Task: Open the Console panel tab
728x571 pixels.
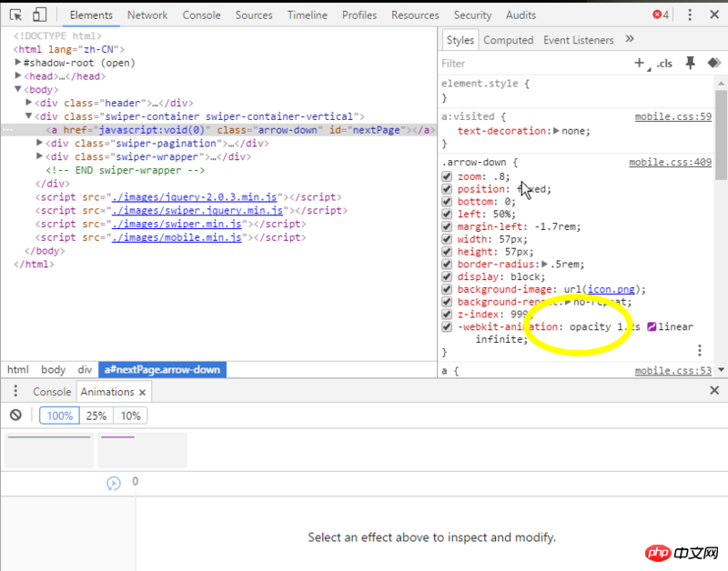Action: pyautogui.click(x=201, y=15)
